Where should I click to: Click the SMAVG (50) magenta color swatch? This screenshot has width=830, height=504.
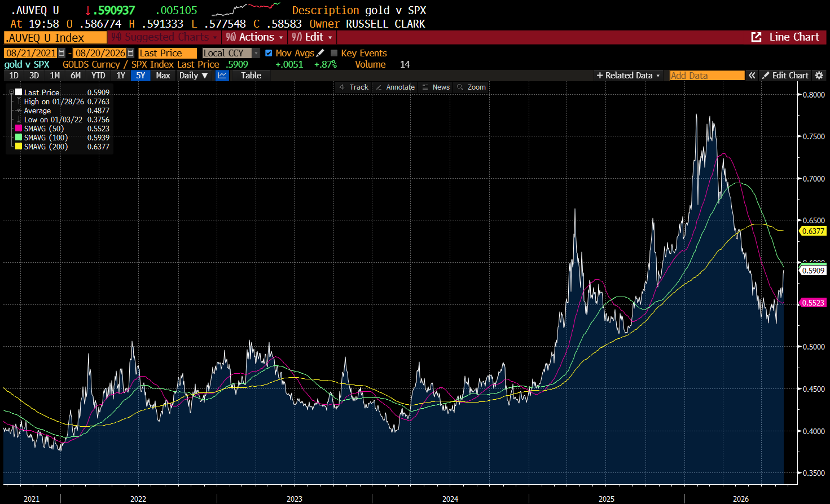(x=19, y=129)
